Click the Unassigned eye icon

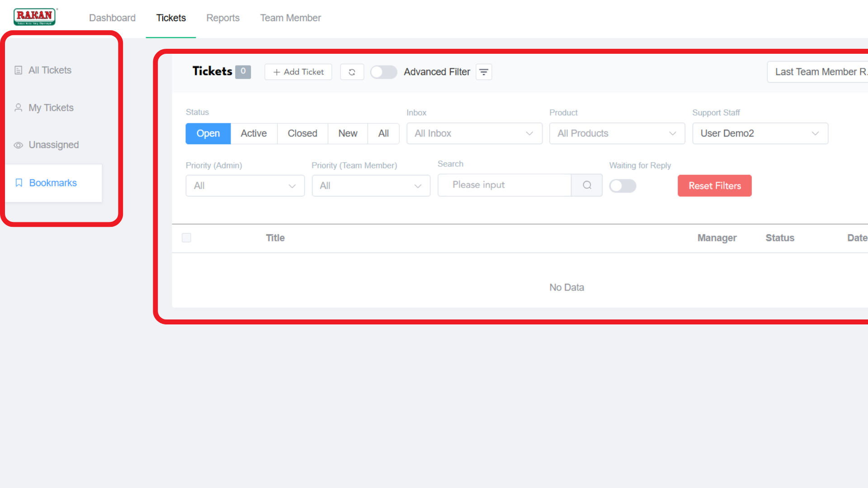(18, 145)
